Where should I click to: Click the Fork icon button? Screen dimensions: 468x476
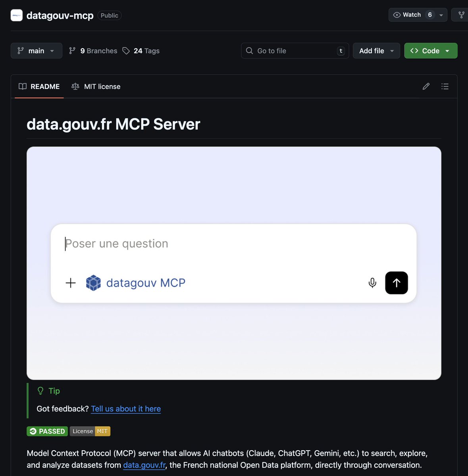[x=461, y=15]
